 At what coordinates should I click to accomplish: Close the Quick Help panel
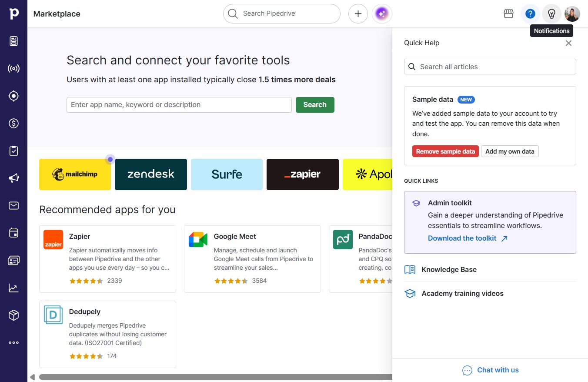click(568, 43)
